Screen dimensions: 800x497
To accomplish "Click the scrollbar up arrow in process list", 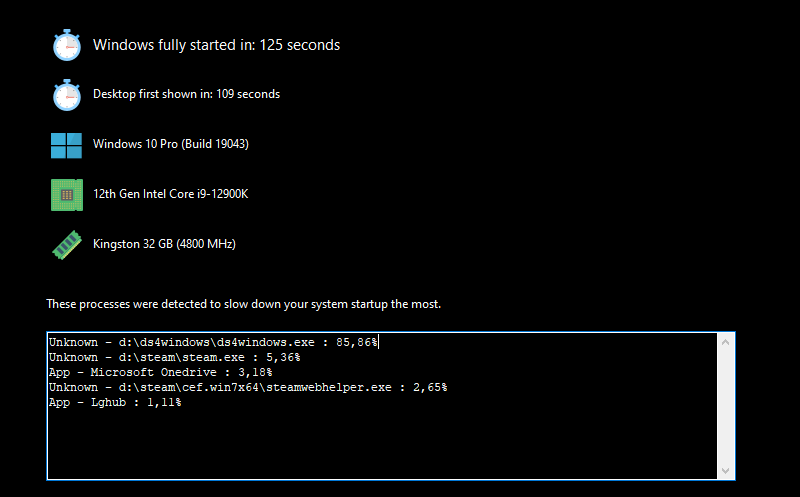I will [726, 342].
